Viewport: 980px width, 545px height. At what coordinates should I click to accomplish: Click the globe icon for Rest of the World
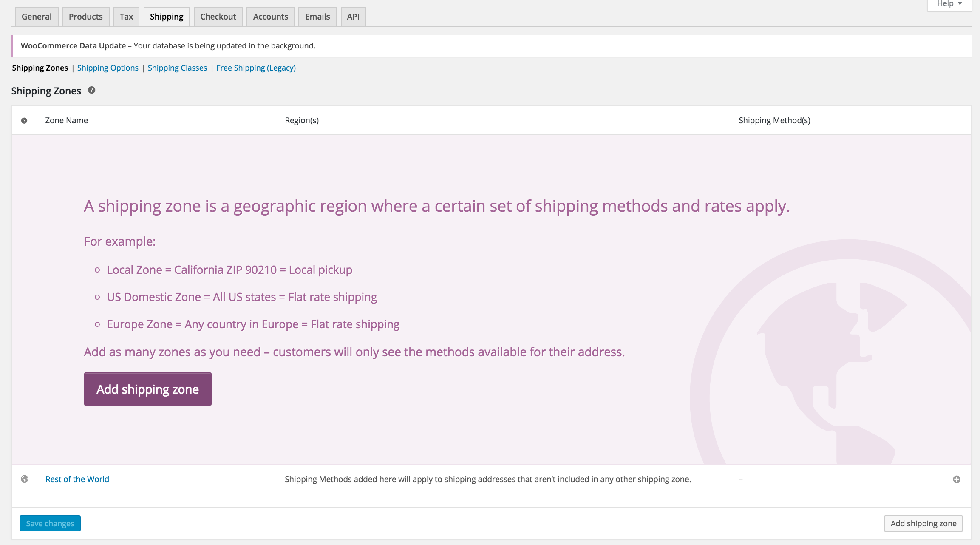click(25, 479)
